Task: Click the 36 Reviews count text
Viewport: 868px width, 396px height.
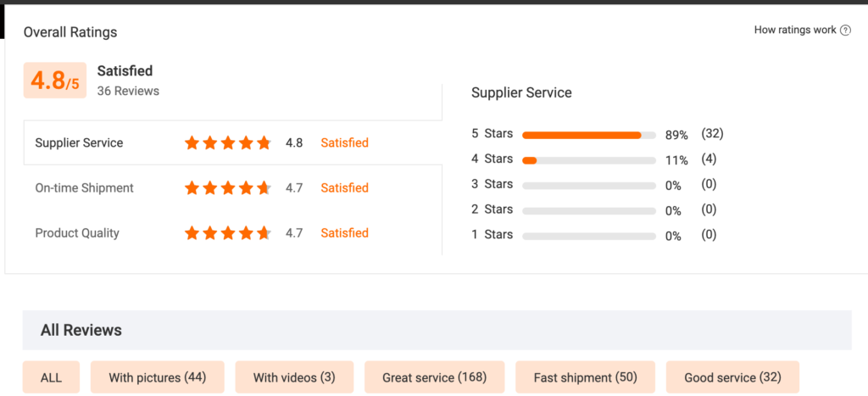Action: pos(128,91)
